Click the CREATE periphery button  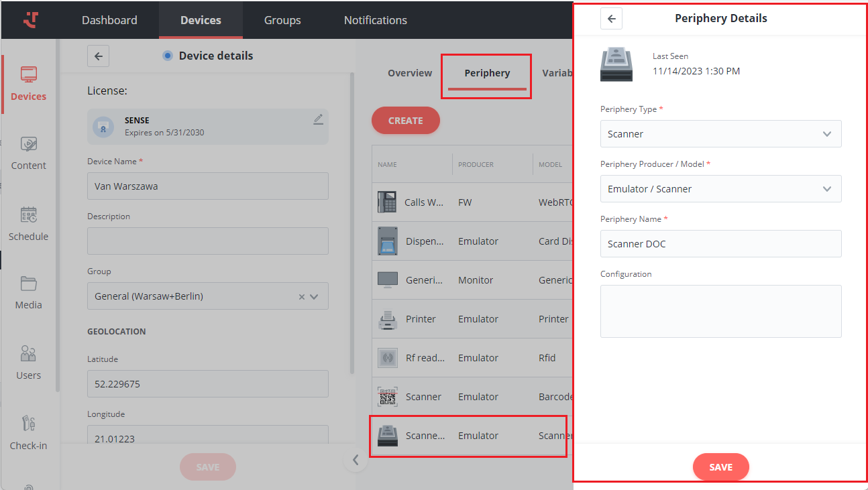click(406, 121)
